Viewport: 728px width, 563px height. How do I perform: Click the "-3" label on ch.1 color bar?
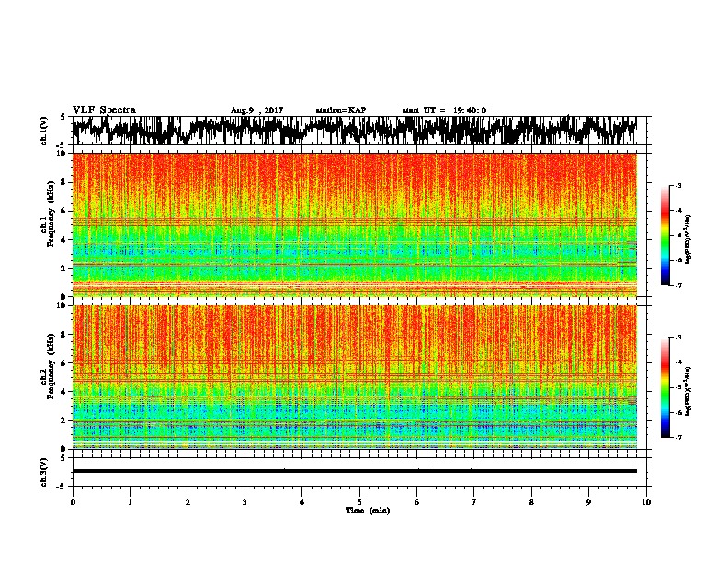click(678, 186)
